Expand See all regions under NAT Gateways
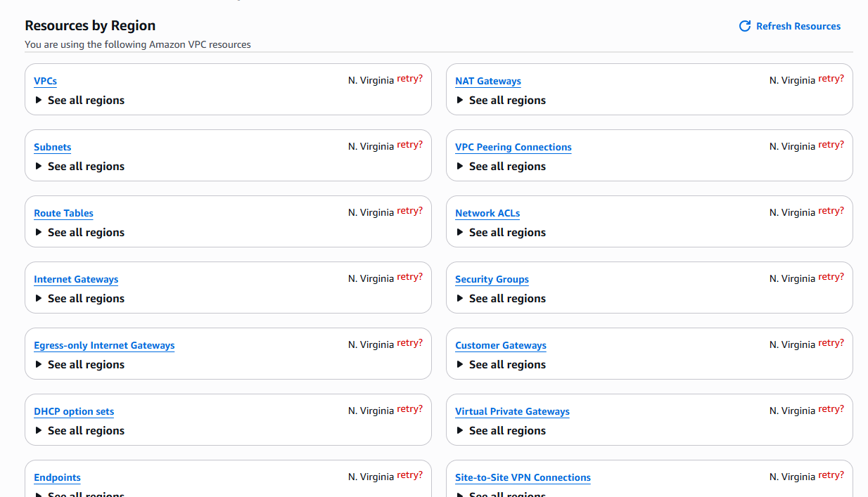868x497 pixels. [500, 101]
